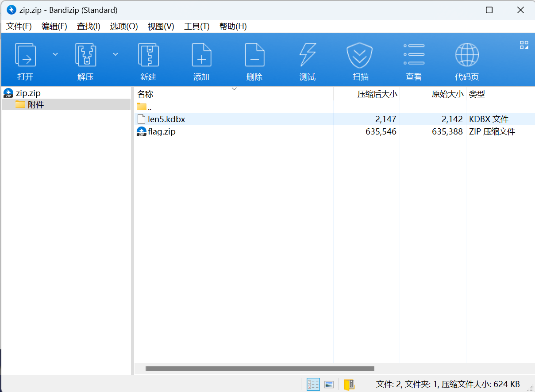This screenshot has height=392, width=535.
Task: Click the 测试 (Test) lightning icon
Action: (x=308, y=55)
